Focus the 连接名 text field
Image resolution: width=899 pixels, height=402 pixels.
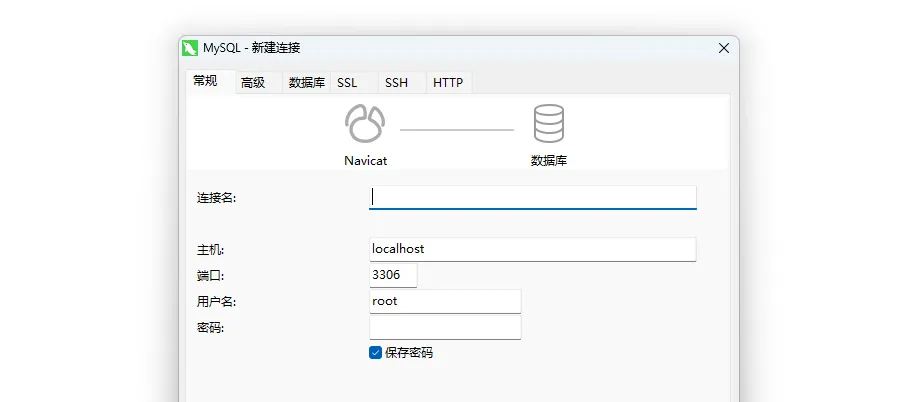pyautogui.click(x=532, y=197)
